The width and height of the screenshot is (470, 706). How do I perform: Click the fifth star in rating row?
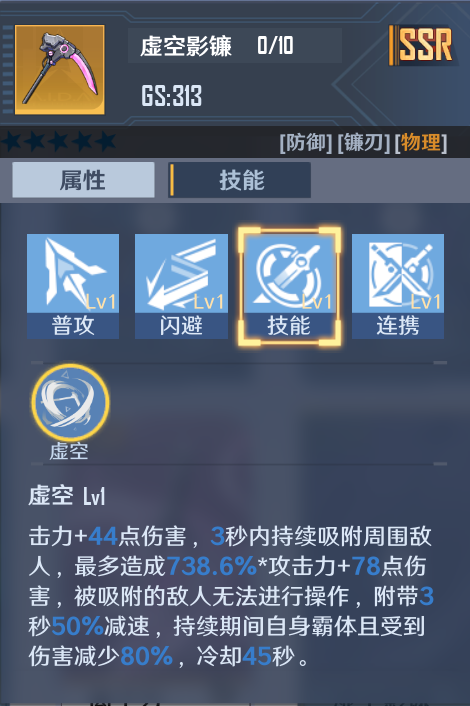[106, 141]
